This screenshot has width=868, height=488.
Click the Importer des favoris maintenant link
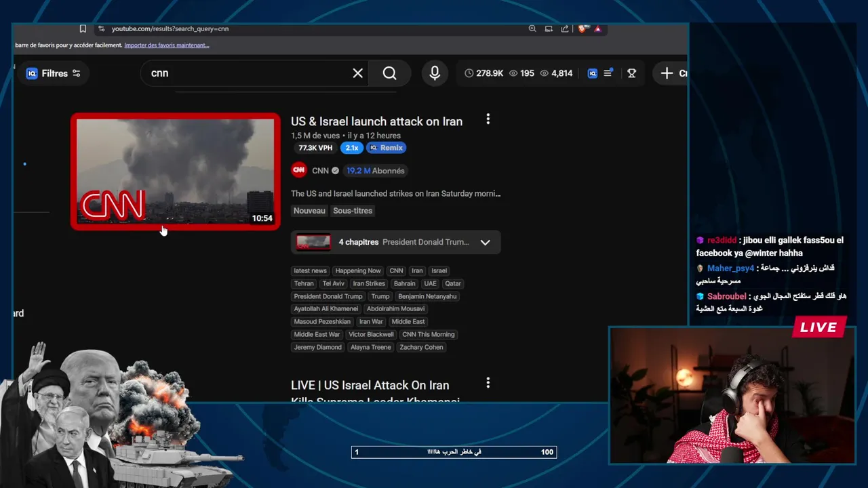[x=167, y=45]
